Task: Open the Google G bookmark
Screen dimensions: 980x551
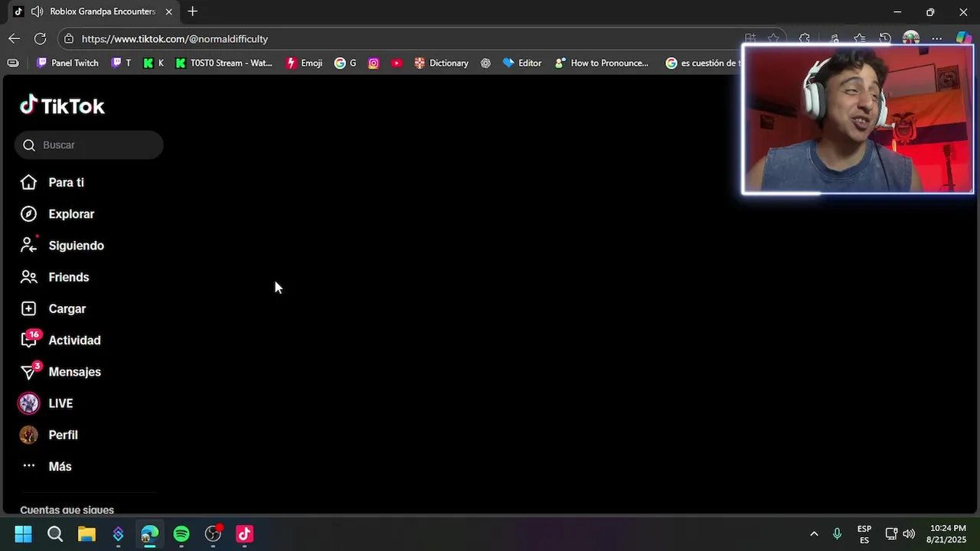Action: click(x=345, y=63)
